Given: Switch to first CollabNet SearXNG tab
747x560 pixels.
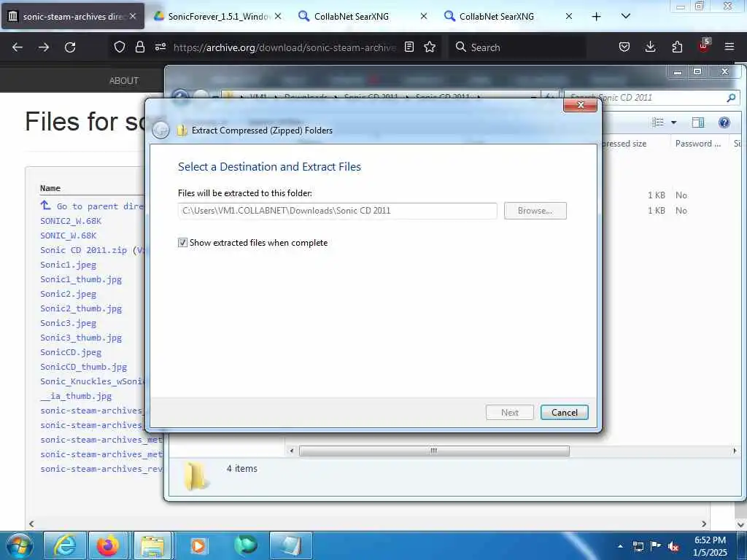Looking at the screenshot, I should pos(362,16).
